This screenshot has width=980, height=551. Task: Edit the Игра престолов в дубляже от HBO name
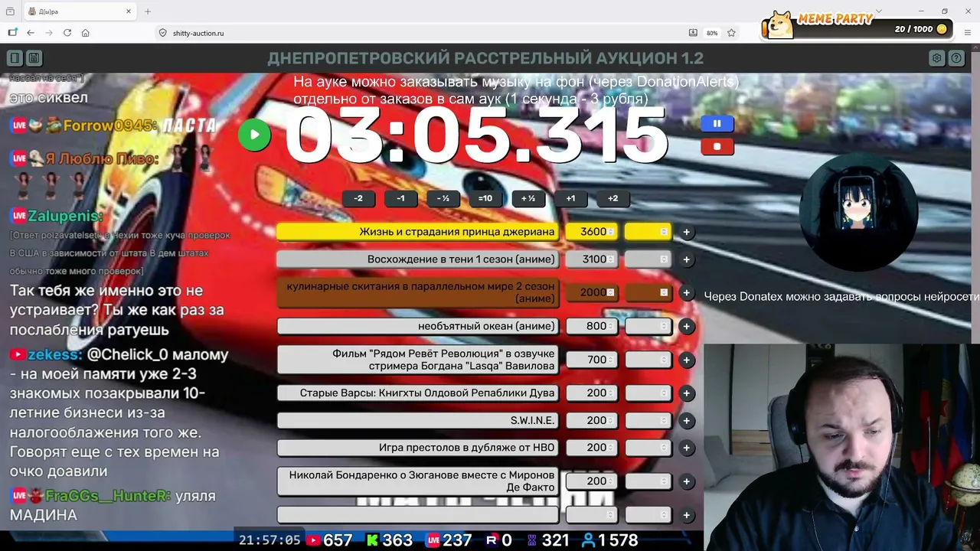pyautogui.click(x=418, y=448)
